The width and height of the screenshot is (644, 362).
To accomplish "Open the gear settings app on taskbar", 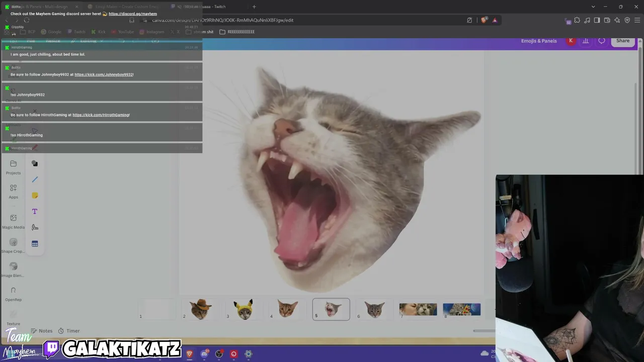I will (248, 354).
